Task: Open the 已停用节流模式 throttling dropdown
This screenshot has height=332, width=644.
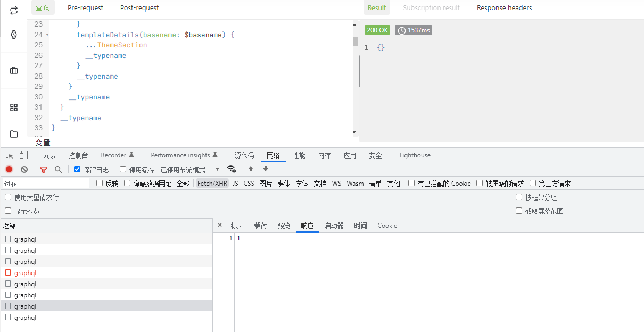Action: (190, 170)
